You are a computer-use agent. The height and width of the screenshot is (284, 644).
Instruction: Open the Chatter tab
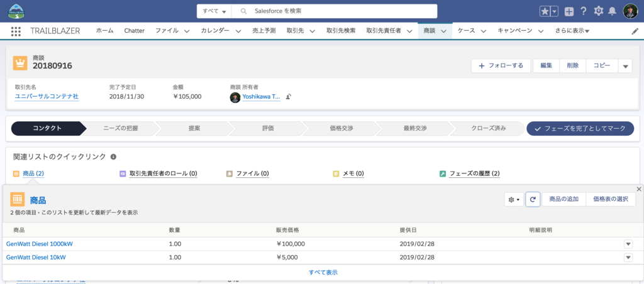135,31
